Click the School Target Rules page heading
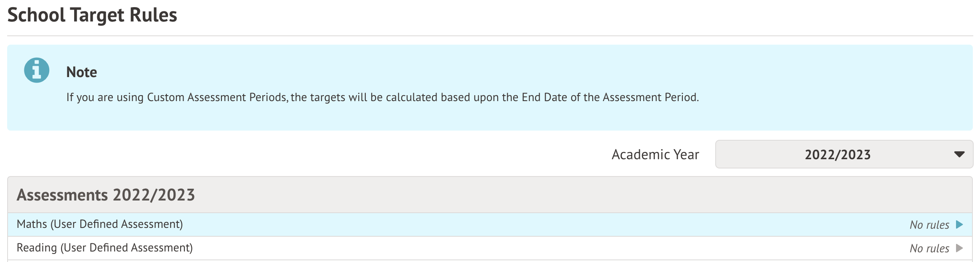 [92, 15]
